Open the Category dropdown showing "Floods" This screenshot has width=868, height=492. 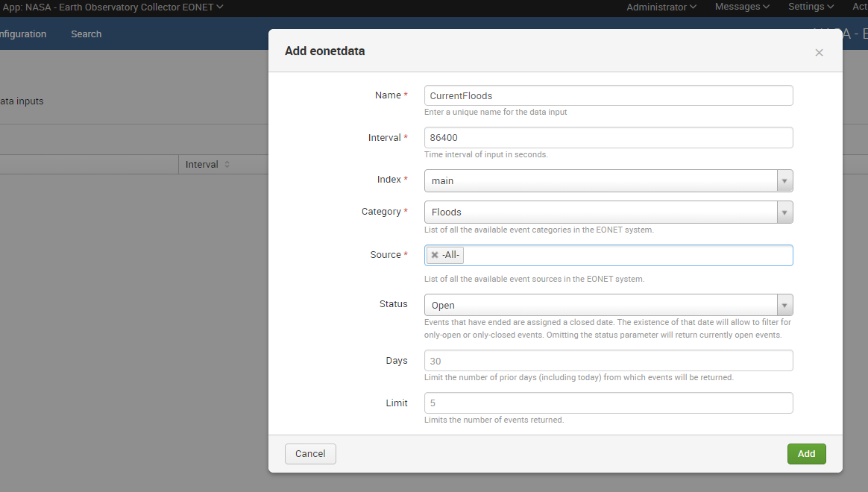[597, 212]
